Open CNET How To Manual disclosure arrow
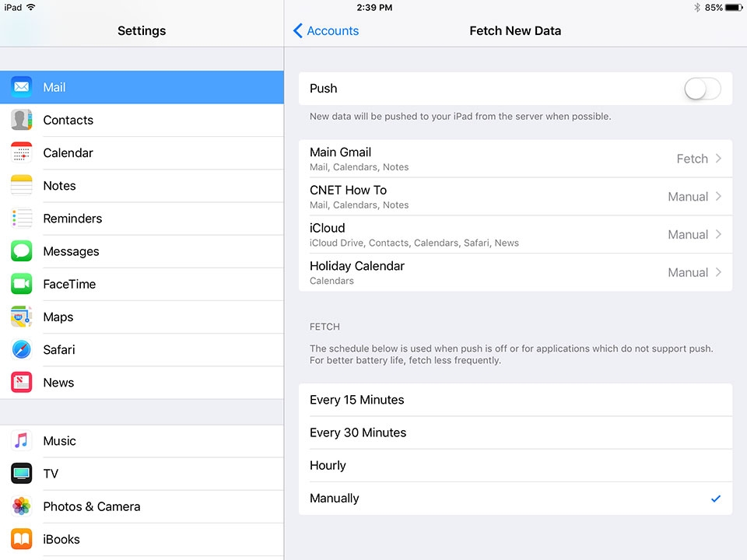The width and height of the screenshot is (747, 560). click(x=718, y=196)
